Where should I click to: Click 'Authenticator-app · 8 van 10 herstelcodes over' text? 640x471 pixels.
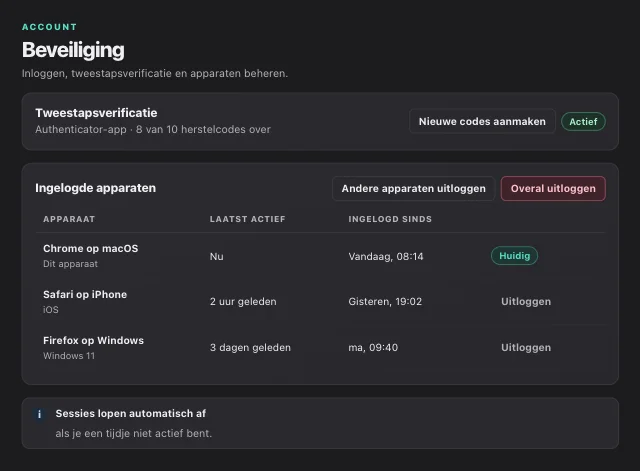pyautogui.click(x=153, y=129)
